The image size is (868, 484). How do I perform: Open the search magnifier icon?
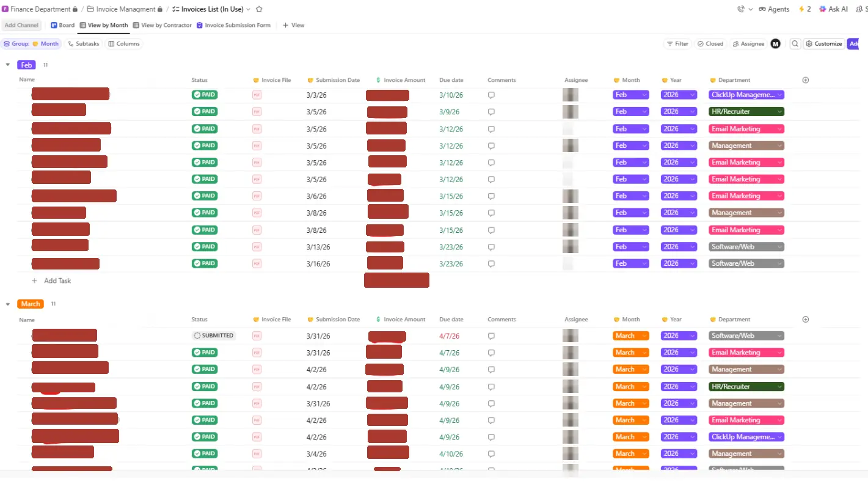pos(795,44)
